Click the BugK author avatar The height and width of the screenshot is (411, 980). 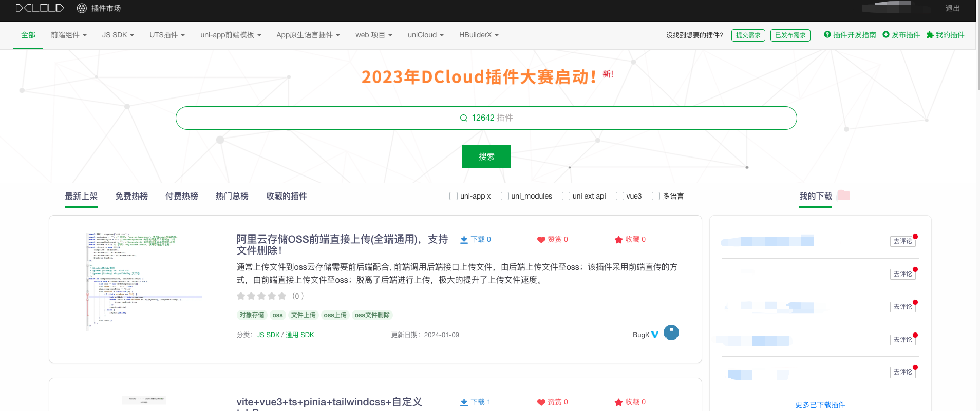point(671,332)
